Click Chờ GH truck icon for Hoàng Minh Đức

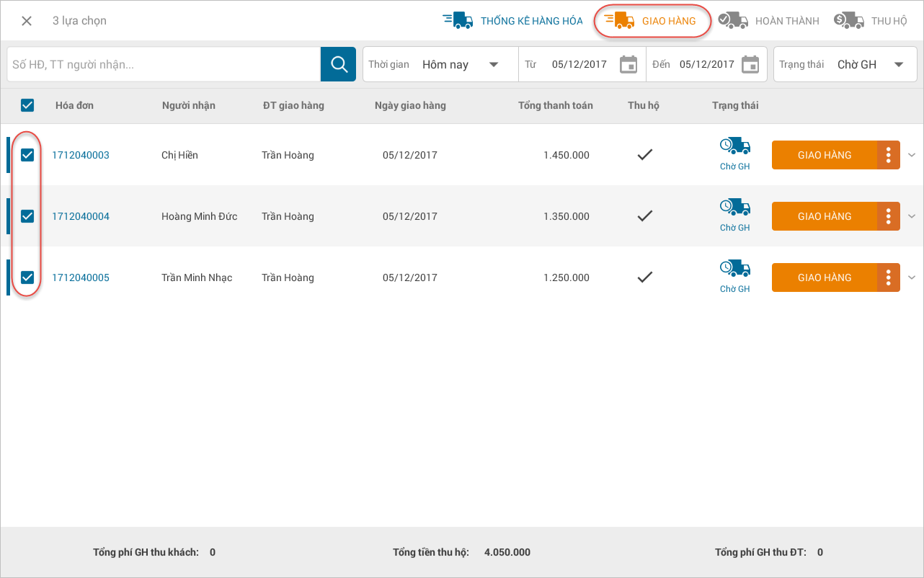click(734, 208)
